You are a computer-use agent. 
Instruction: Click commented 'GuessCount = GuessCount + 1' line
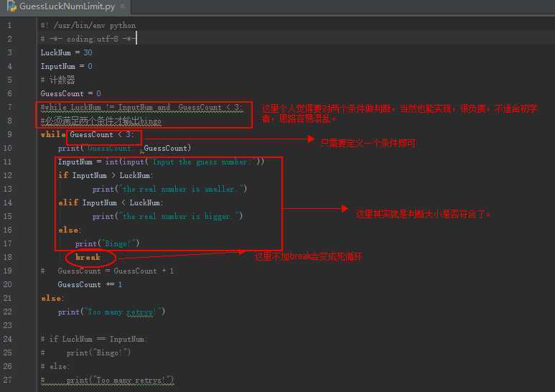point(107,271)
